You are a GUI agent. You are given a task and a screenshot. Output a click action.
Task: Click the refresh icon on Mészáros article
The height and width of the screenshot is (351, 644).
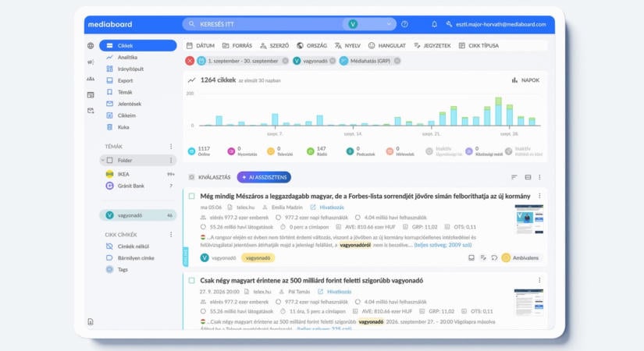click(494, 258)
